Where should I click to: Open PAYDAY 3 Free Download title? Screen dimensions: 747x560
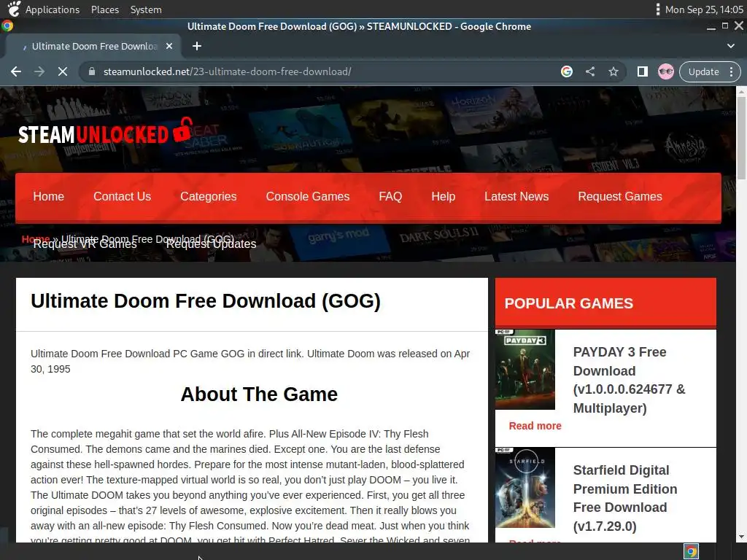[x=629, y=380]
